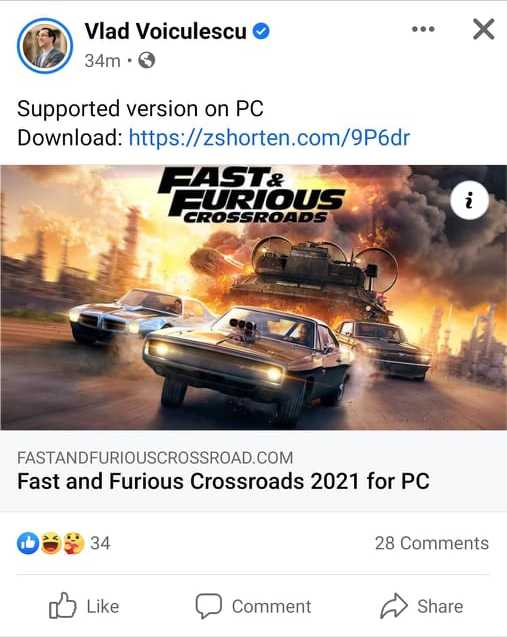Click the Care hug reaction emoji

coord(74,543)
